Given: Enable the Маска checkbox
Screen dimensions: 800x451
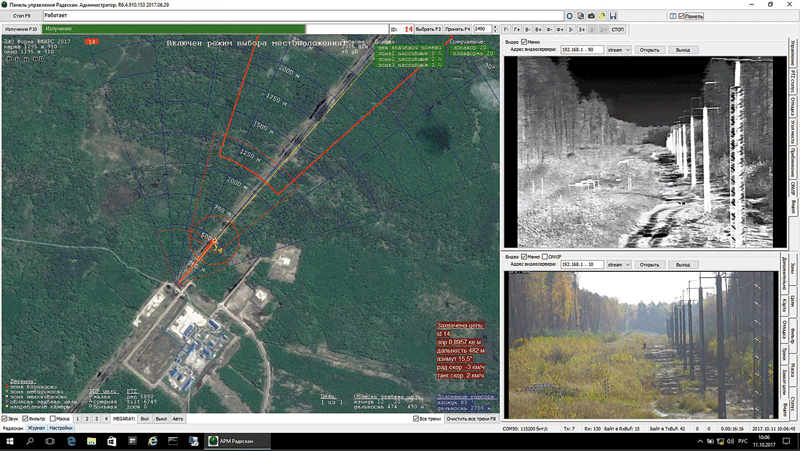Looking at the screenshot, I should point(53,419).
